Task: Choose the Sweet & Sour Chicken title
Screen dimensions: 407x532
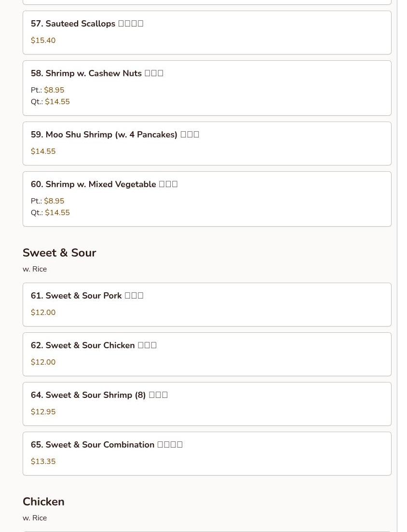Action: pos(94,345)
